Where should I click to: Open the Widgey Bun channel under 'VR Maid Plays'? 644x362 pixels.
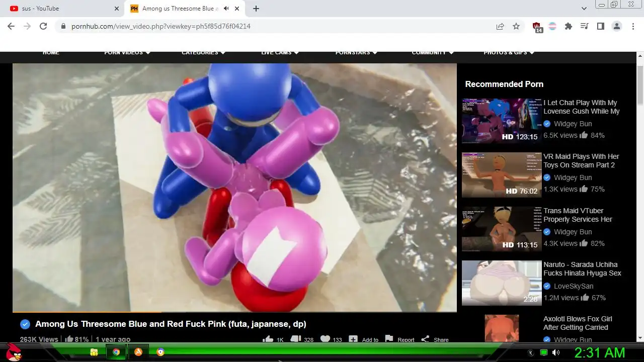(573, 177)
